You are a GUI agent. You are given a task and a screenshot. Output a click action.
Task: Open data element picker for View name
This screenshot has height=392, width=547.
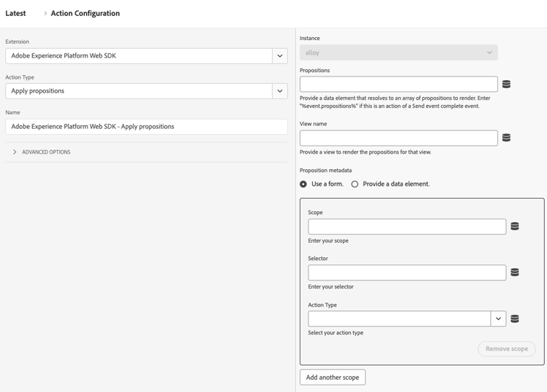(x=506, y=138)
